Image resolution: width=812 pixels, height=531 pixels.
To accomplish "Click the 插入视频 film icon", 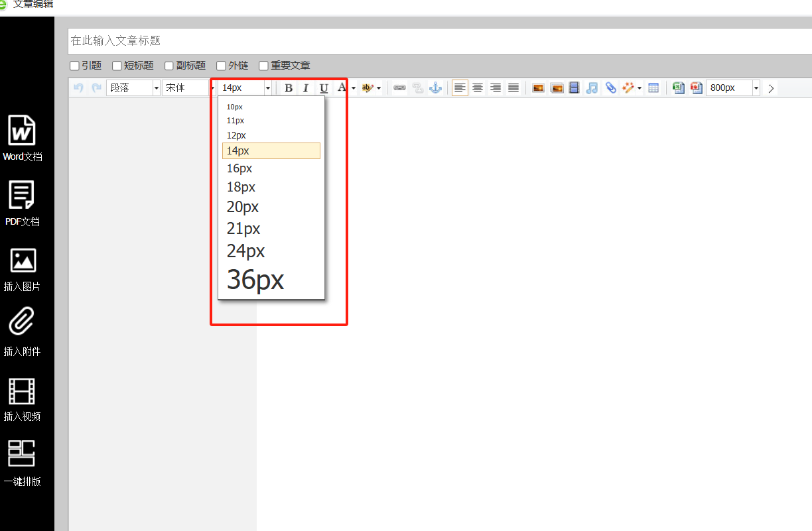I will point(22,390).
